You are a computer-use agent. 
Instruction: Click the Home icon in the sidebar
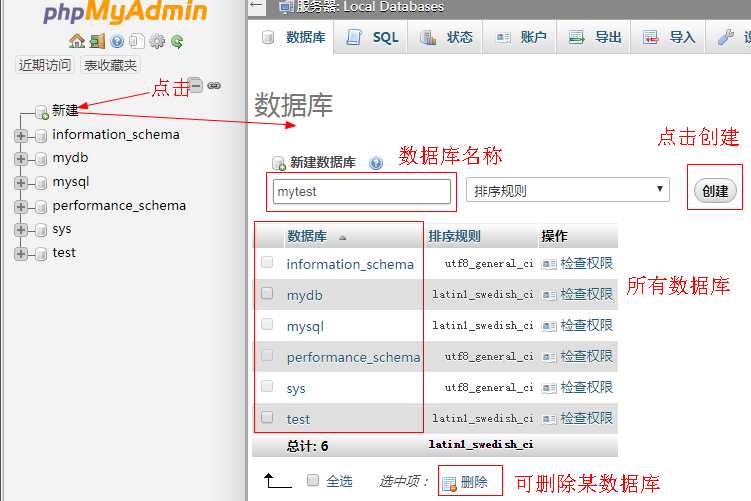pyautogui.click(x=77, y=41)
